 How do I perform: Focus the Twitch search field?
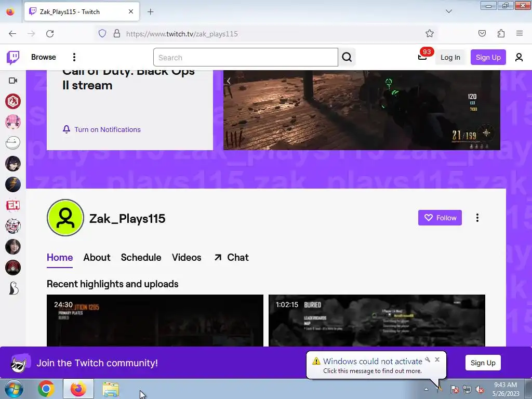(245, 57)
